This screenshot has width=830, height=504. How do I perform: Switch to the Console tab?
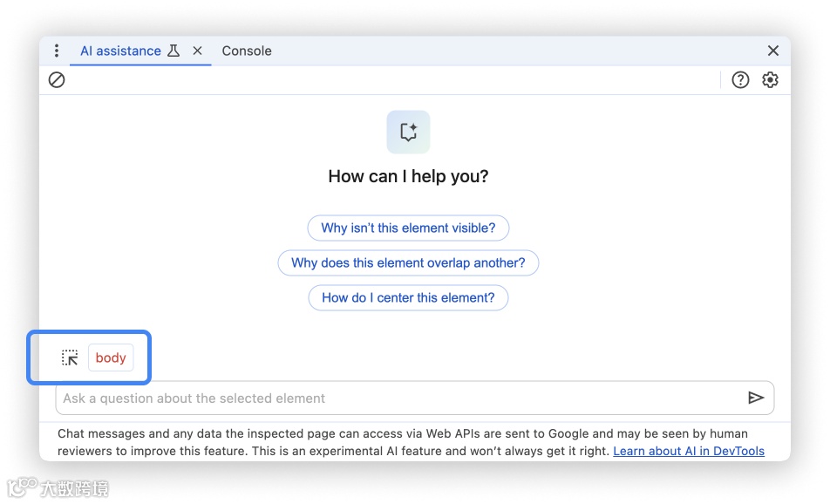(247, 51)
